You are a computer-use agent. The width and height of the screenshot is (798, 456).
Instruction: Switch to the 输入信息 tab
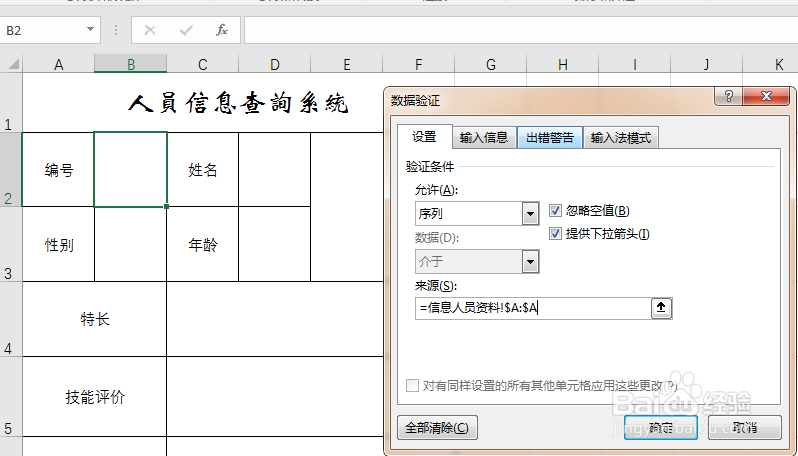484,138
